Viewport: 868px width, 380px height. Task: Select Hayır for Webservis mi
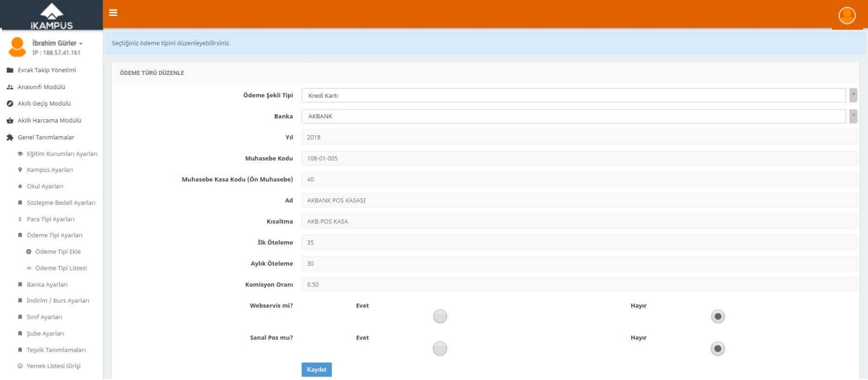click(717, 317)
